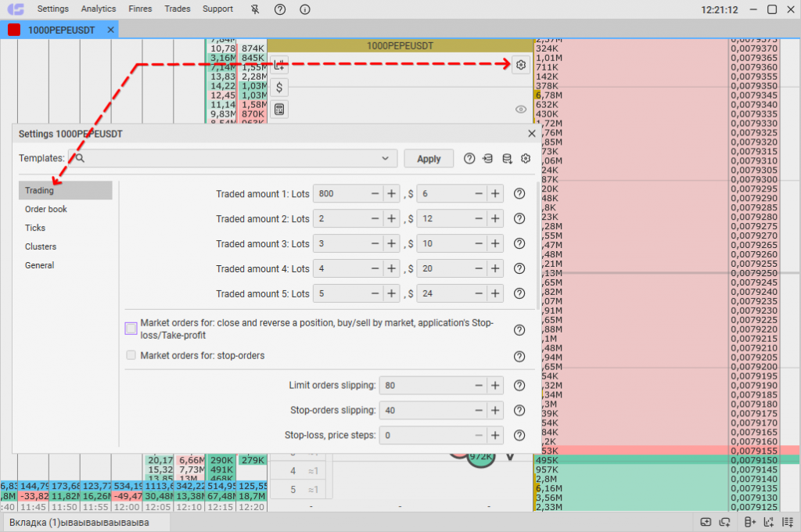Screen dimensions: 801x532
Task: Increase Limit orders slipping value
Action: (x=495, y=386)
